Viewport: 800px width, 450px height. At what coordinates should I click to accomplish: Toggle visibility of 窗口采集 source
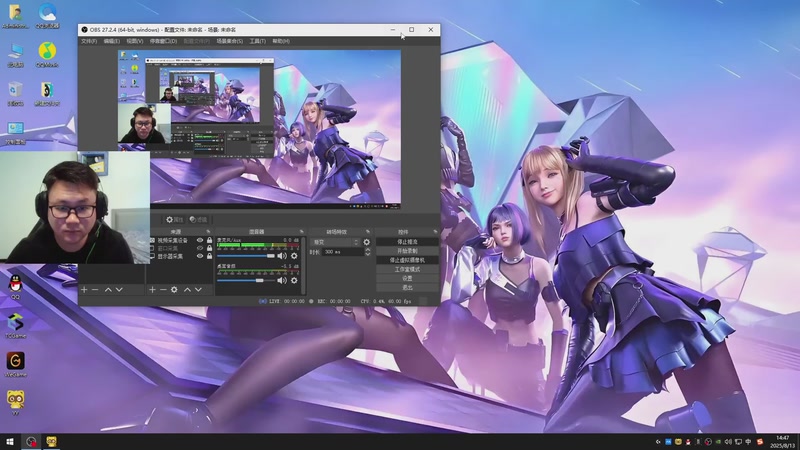(200, 248)
